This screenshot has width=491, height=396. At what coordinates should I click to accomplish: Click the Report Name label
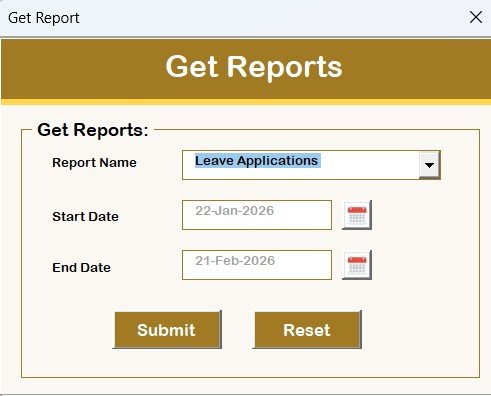tap(94, 163)
